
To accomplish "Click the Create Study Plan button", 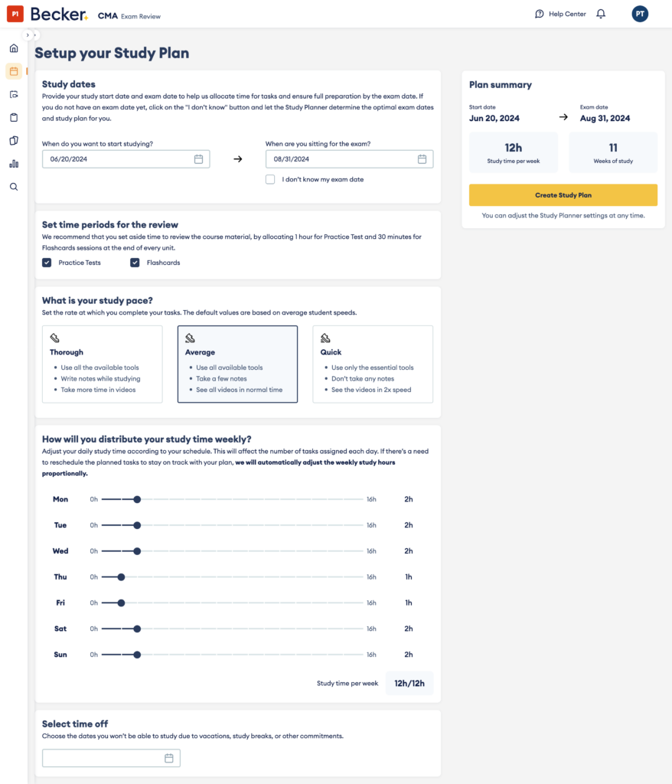I will tap(563, 195).
